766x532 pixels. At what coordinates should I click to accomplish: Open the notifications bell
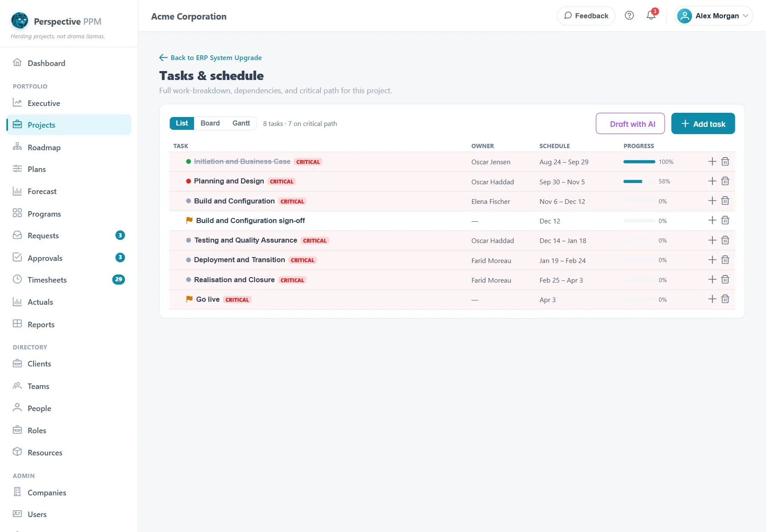[651, 16]
